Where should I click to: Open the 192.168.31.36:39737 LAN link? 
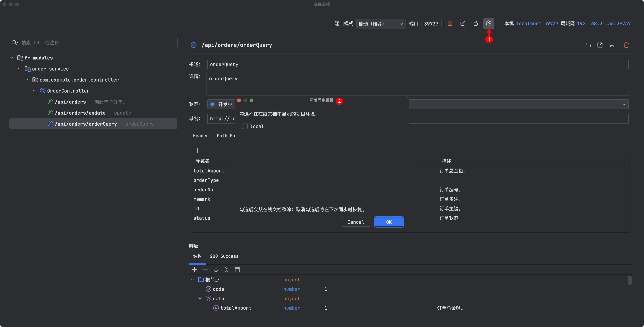[604, 23]
